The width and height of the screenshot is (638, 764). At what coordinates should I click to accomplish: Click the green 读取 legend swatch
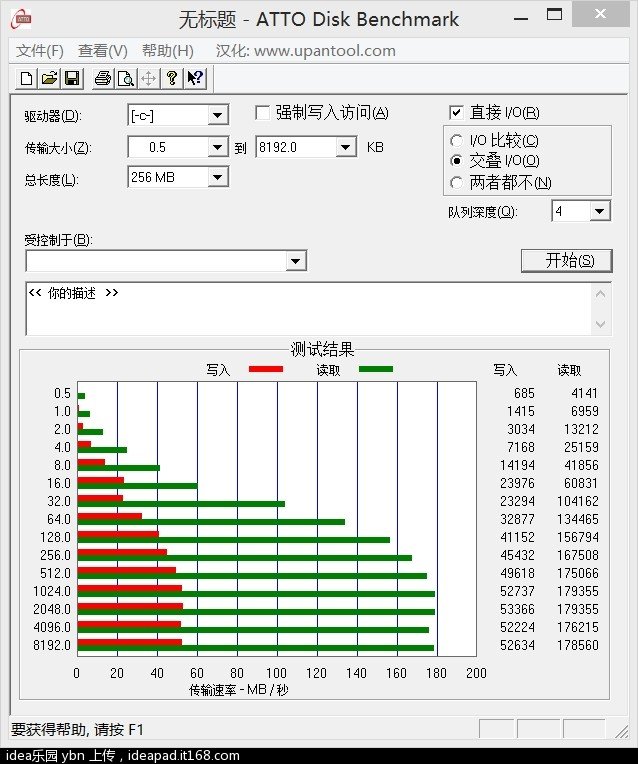tap(376, 369)
